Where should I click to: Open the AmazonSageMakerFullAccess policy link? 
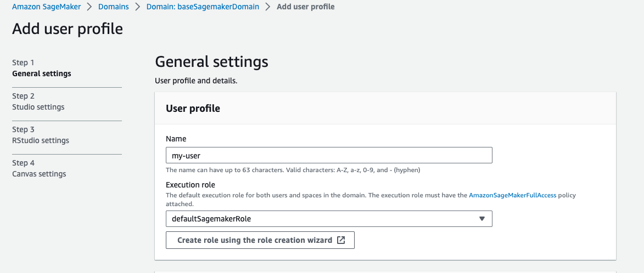pyautogui.click(x=513, y=195)
